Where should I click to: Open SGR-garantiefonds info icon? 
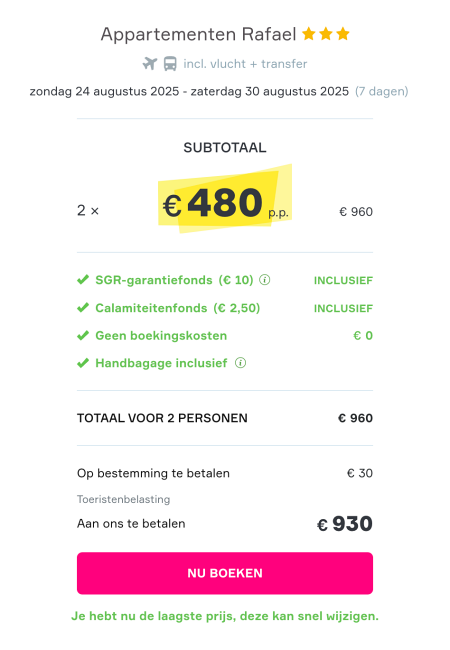click(x=265, y=280)
